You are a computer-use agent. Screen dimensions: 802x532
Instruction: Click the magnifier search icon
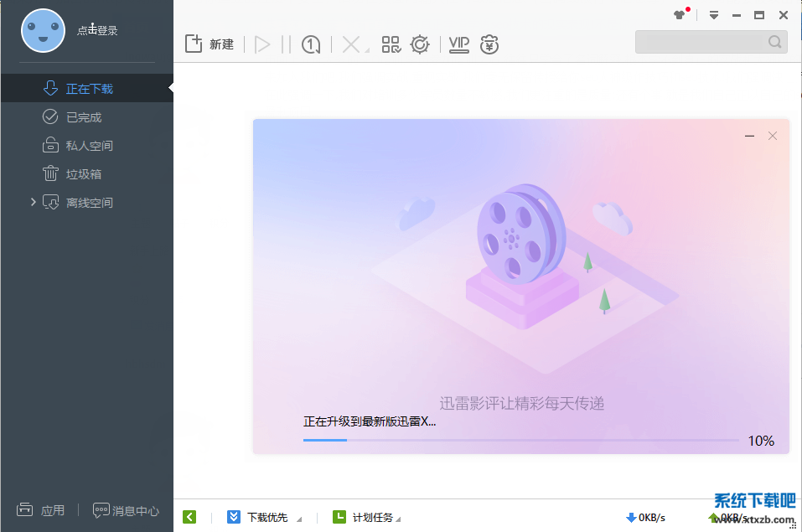[x=775, y=41]
